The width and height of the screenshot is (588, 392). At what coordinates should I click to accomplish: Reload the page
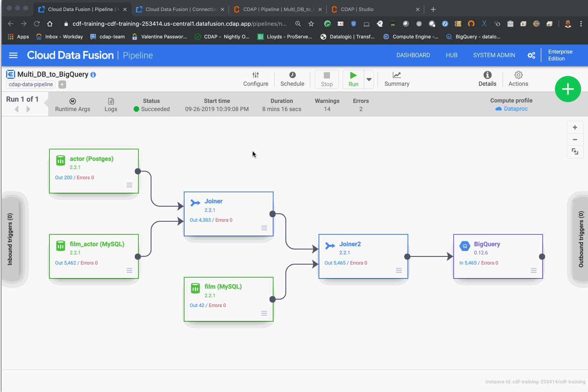(x=37, y=24)
